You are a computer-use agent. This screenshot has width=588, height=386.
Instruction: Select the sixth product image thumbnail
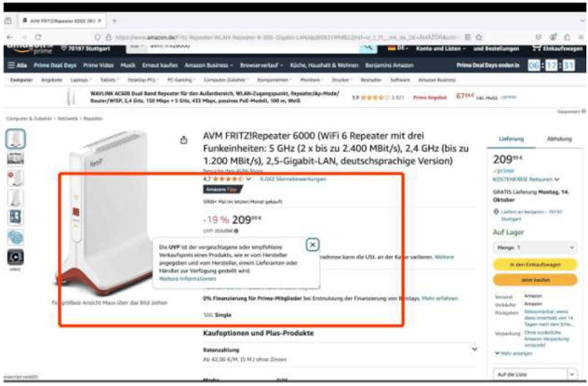pos(16,237)
